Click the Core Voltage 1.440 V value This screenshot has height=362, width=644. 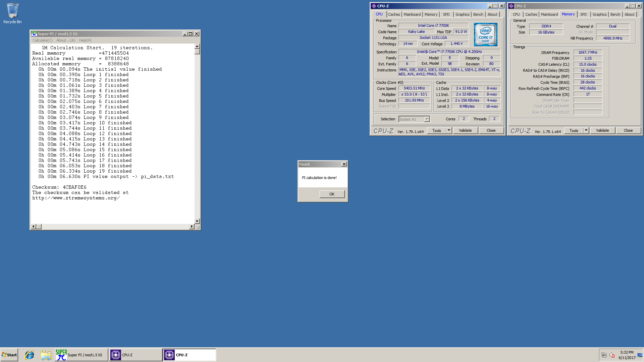pos(456,44)
